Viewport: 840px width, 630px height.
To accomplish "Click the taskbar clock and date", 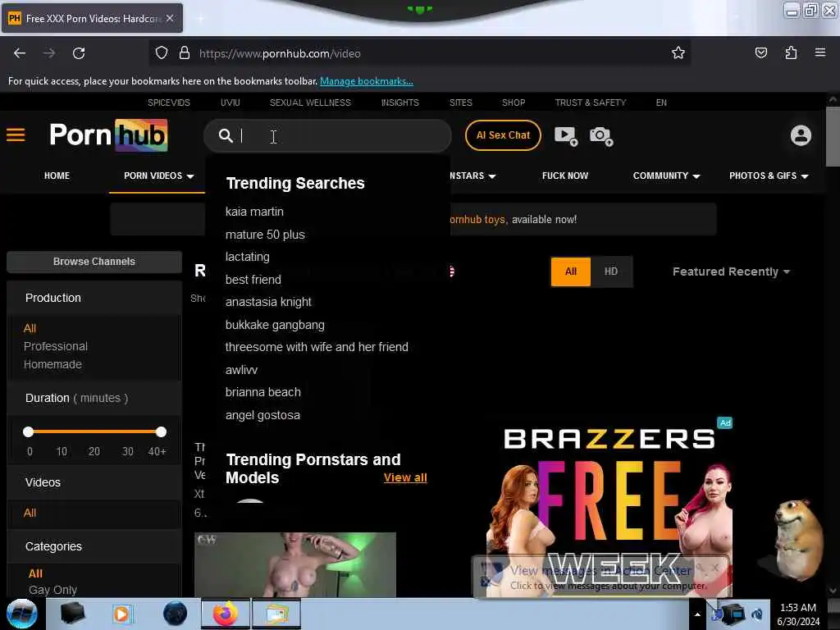I will tap(797, 614).
